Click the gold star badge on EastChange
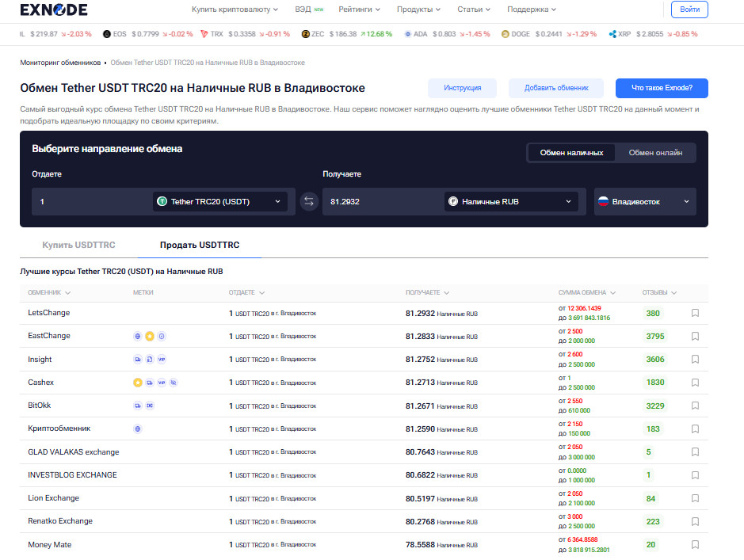The image size is (744, 560). click(x=149, y=337)
